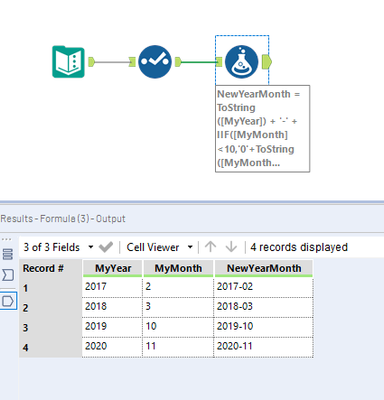The image size is (384, 400).
Task: Click the green connection between Select and Formula
Action: [199, 62]
